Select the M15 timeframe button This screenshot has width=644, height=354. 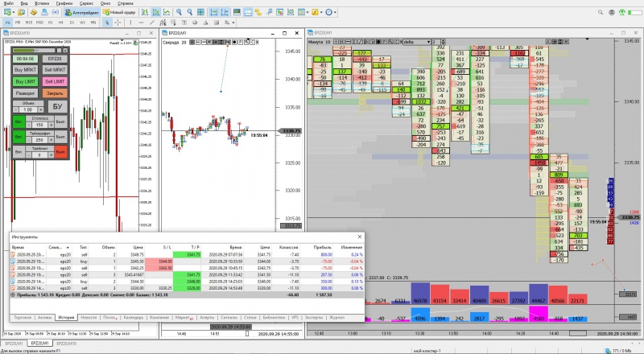(29, 23)
